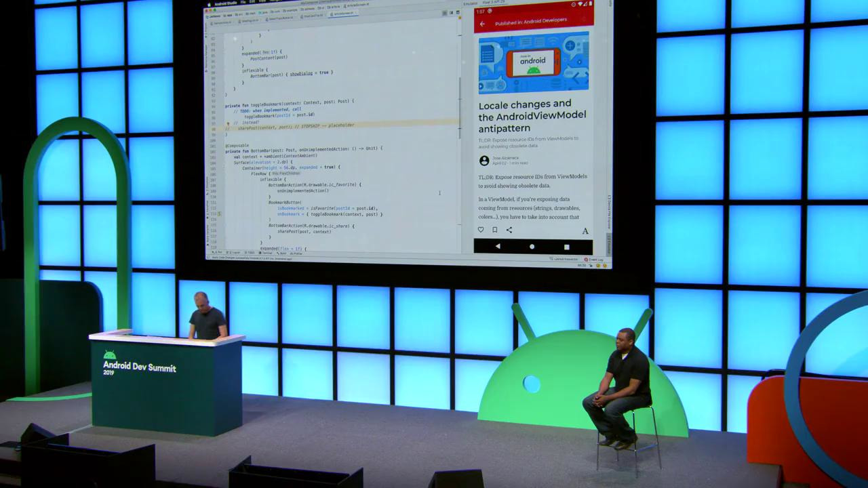The image size is (868, 488).
Task: Tap the Android back triangle navigation button
Action: pos(497,246)
